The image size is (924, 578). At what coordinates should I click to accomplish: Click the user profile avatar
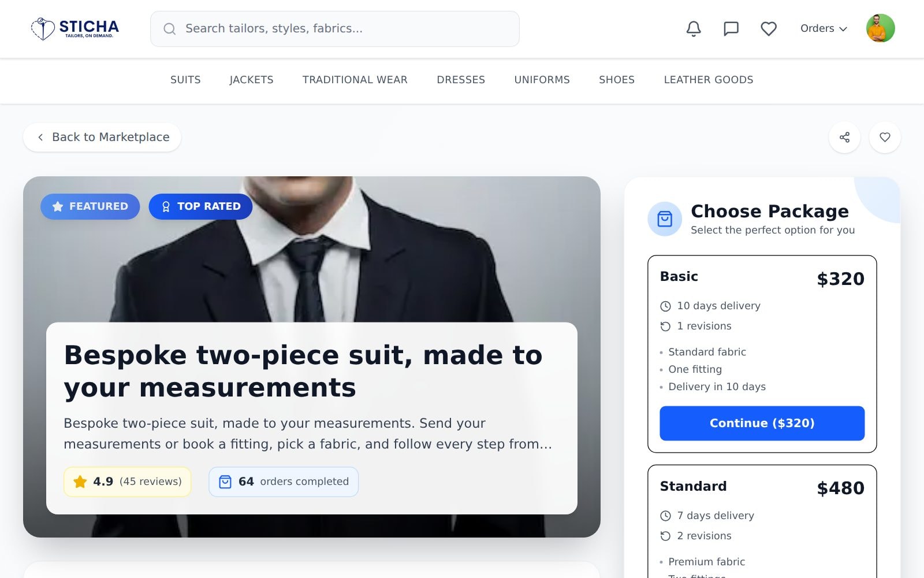[x=880, y=28]
